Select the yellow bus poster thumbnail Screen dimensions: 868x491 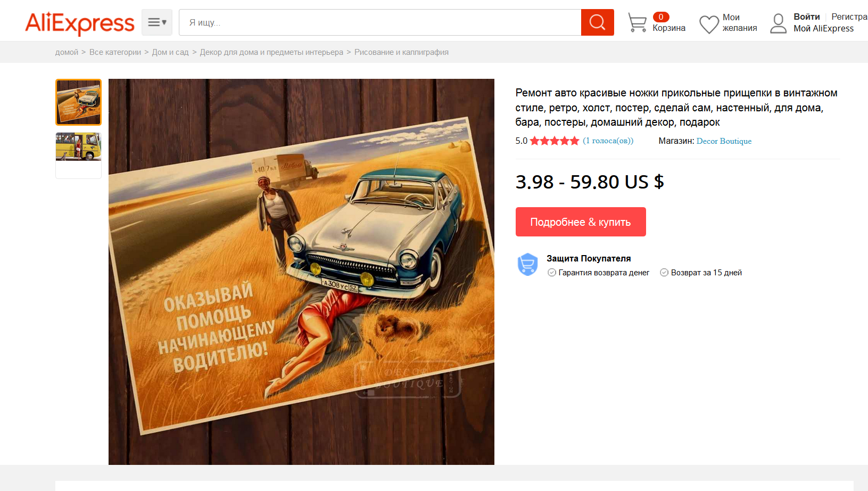pyautogui.click(x=79, y=147)
